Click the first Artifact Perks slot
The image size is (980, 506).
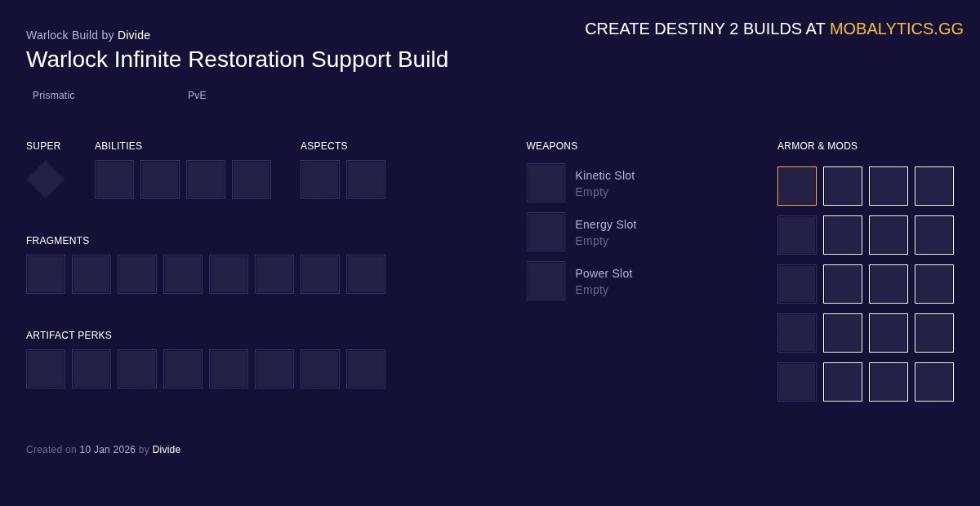pos(46,369)
